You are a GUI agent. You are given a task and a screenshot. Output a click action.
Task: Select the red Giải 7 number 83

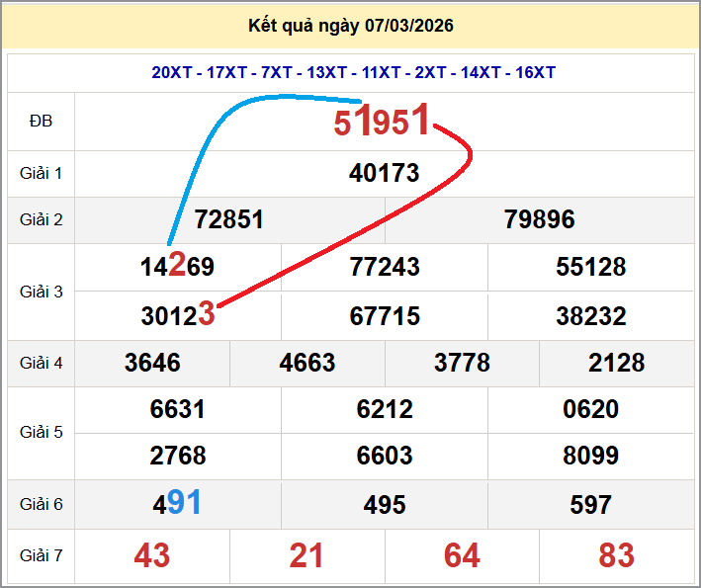[616, 555]
